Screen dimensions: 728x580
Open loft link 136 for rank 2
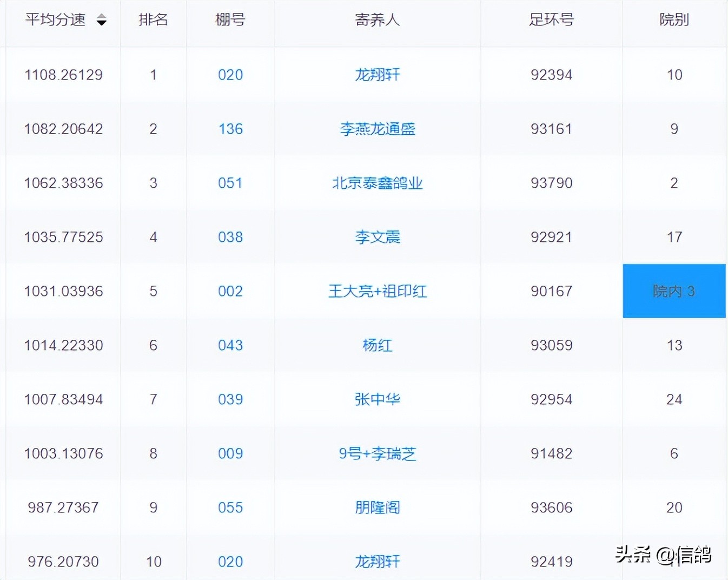(x=230, y=129)
